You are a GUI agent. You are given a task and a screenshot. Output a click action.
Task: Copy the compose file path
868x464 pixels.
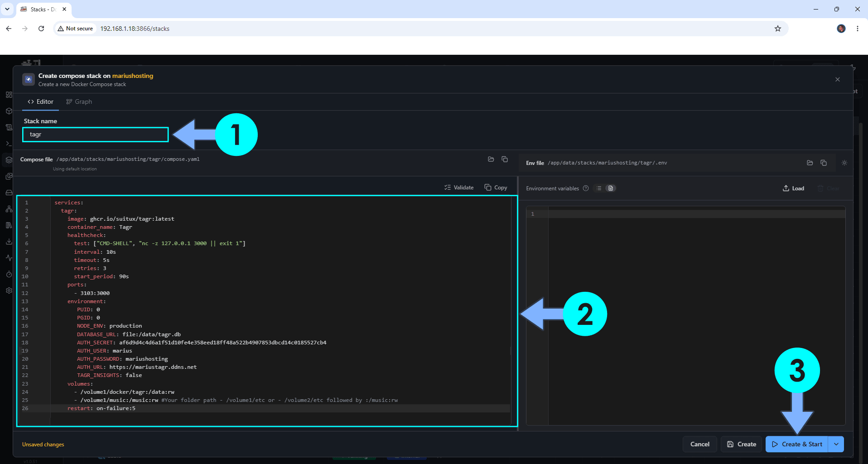coord(505,159)
